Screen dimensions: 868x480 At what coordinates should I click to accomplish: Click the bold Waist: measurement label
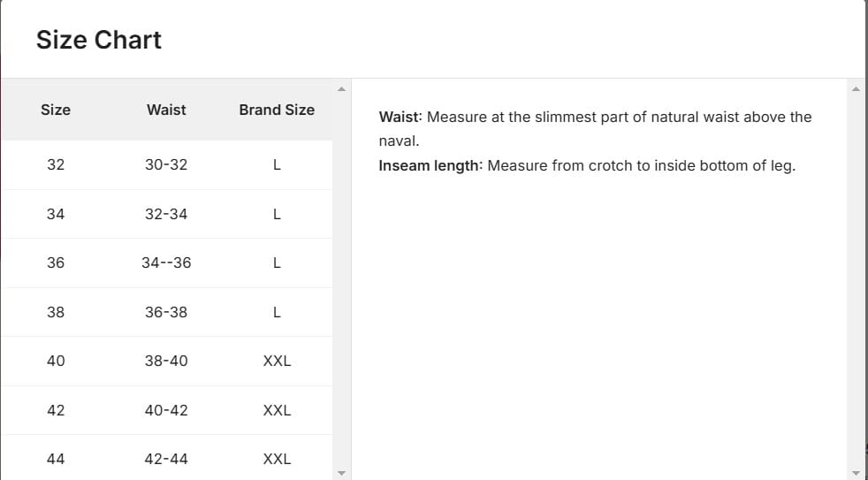coord(400,117)
